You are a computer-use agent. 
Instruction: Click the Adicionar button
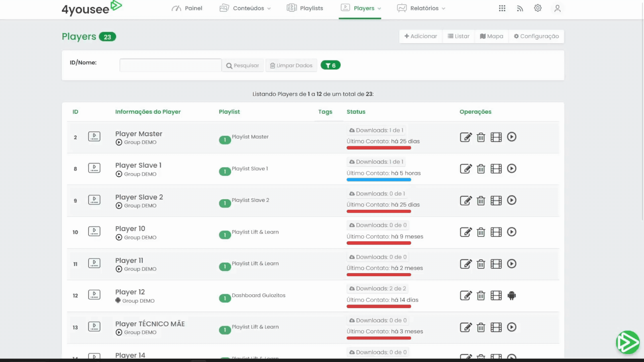[x=421, y=36]
